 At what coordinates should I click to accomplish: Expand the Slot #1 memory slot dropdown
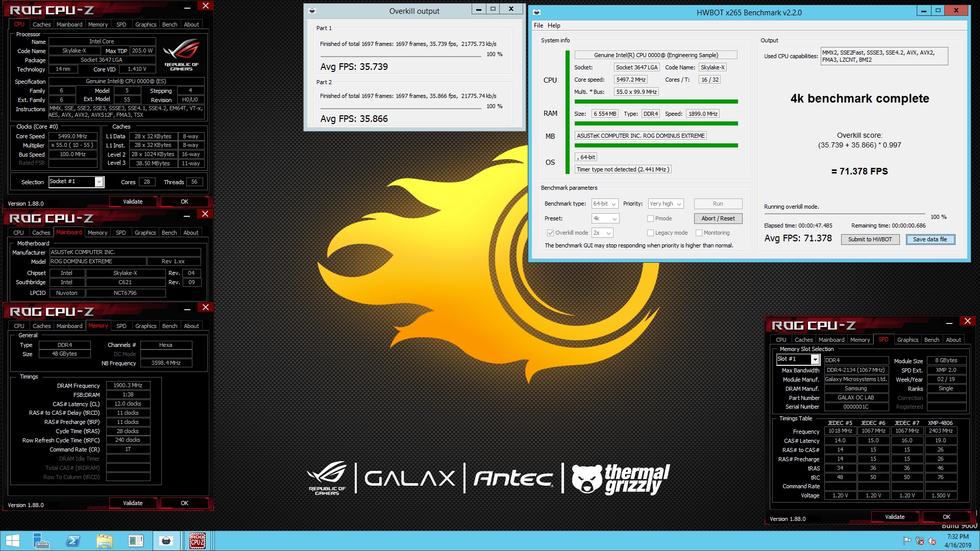pyautogui.click(x=815, y=360)
